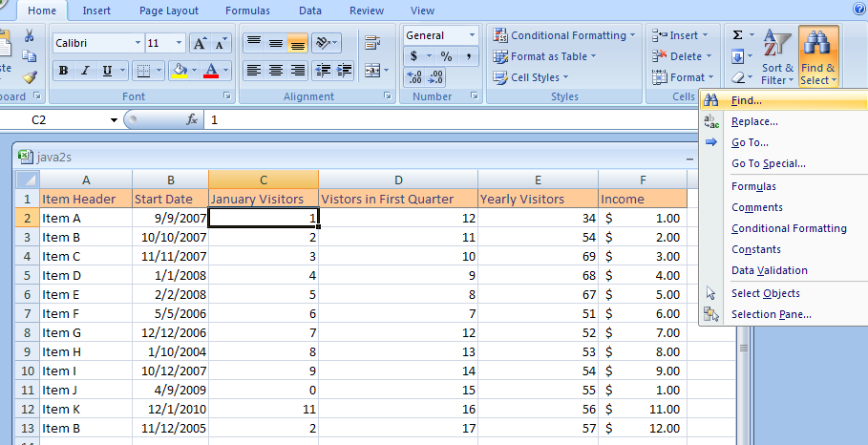Click the AutoSum sigma icon

(x=738, y=35)
